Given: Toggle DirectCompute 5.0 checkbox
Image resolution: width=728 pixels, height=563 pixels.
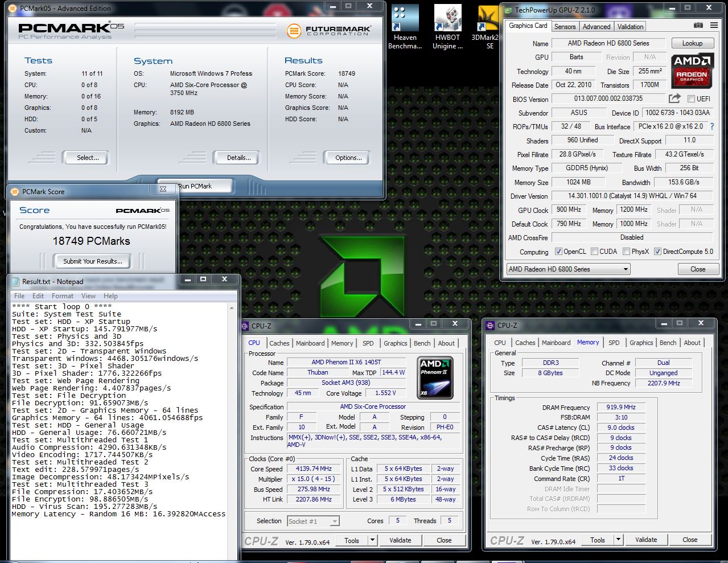Looking at the screenshot, I should click(x=657, y=252).
